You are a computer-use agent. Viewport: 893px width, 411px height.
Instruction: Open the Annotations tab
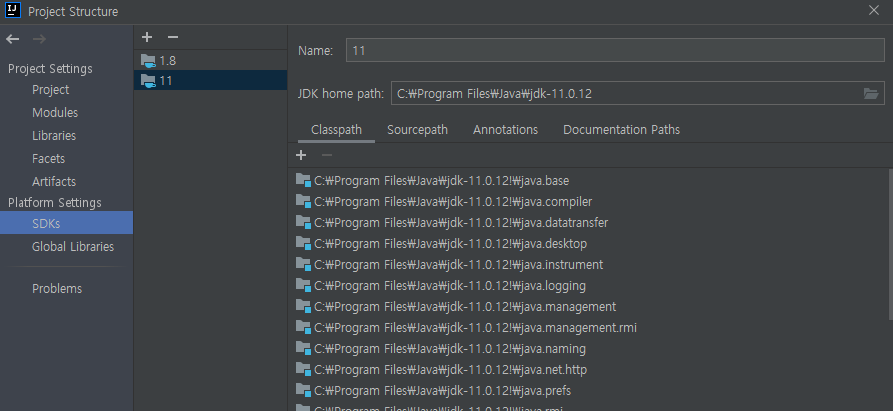click(505, 130)
